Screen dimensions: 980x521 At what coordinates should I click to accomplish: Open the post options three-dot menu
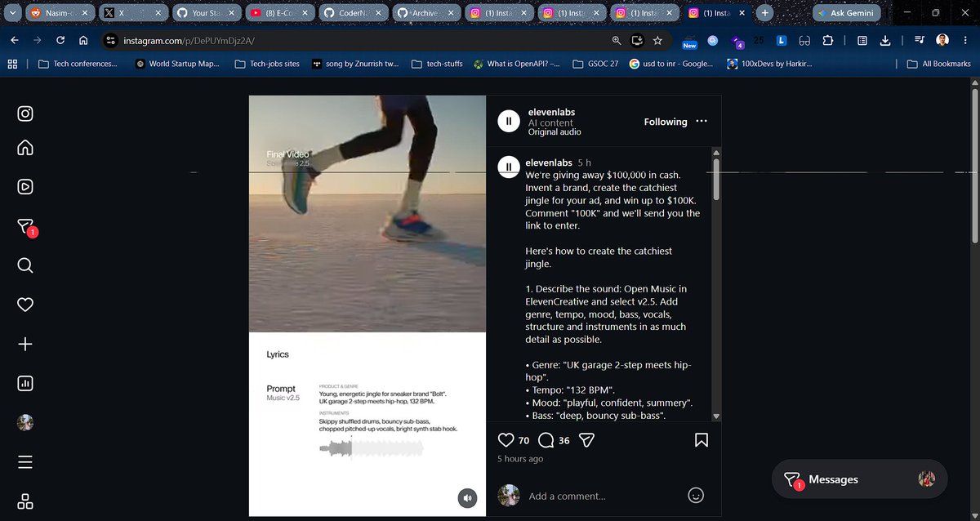click(x=702, y=121)
